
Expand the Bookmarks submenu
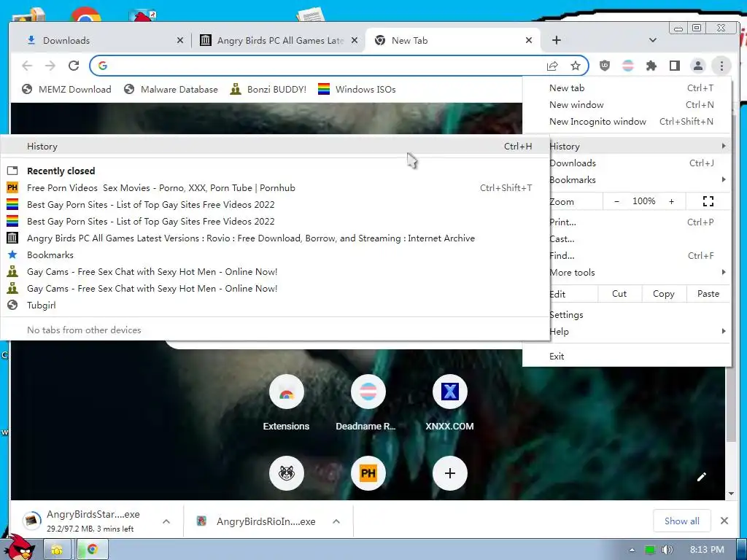639,180
